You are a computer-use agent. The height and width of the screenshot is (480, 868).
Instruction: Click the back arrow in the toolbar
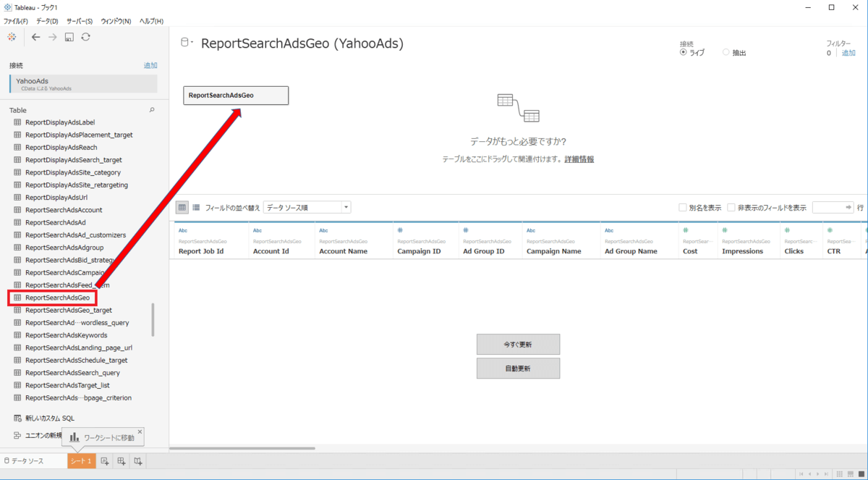pyautogui.click(x=36, y=37)
